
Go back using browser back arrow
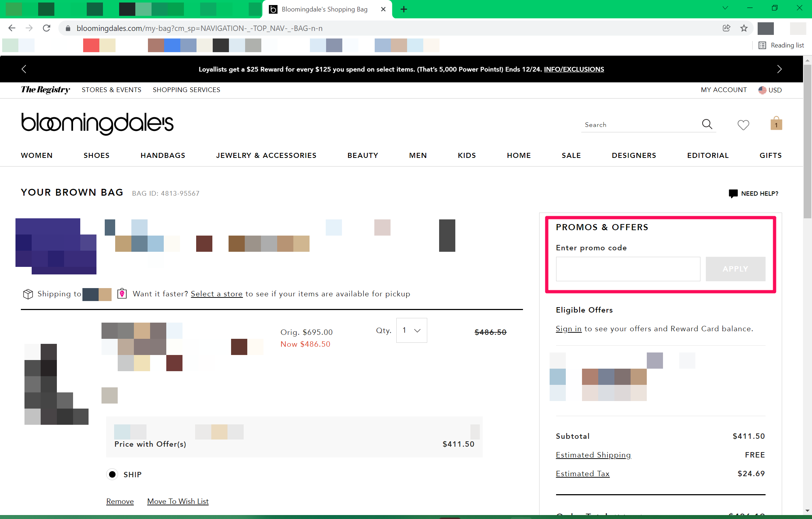click(12, 28)
